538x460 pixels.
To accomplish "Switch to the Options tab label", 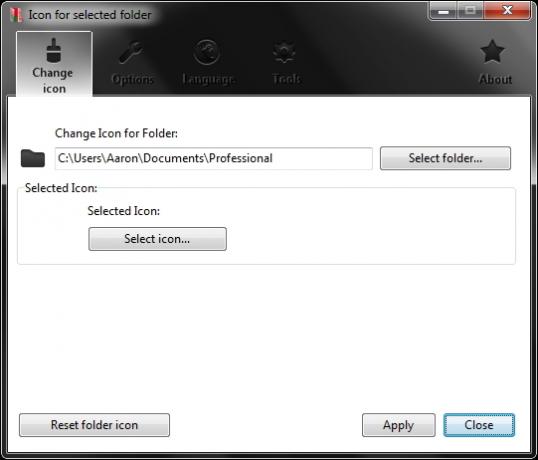I will pos(132,79).
